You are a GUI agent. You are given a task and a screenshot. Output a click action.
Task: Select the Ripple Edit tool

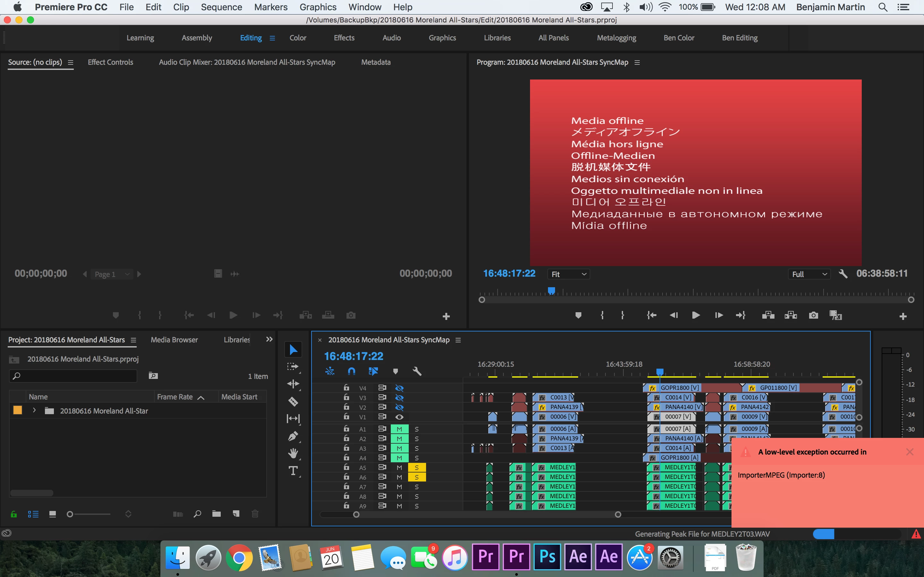tap(293, 384)
